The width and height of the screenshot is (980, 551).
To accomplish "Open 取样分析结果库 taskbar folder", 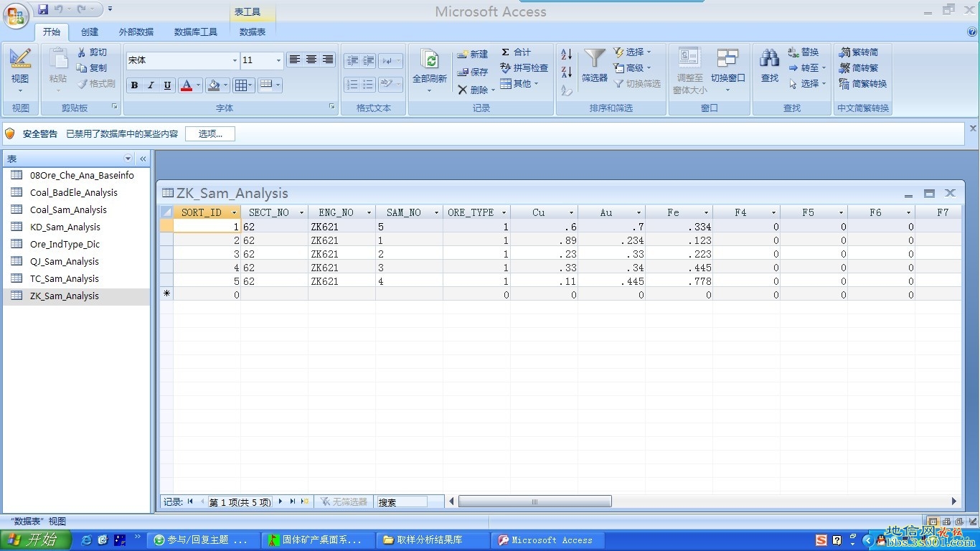I will [x=433, y=540].
